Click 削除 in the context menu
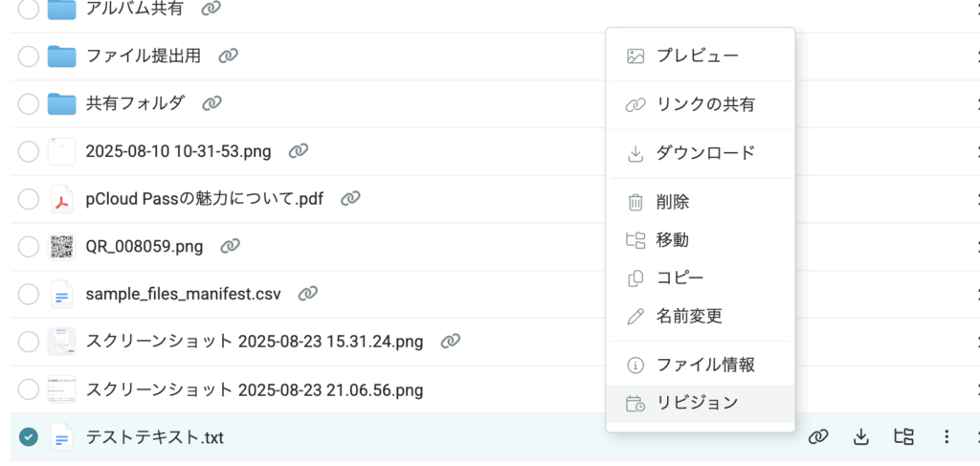The height and width of the screenshot is (466, 980). [672, 202]
